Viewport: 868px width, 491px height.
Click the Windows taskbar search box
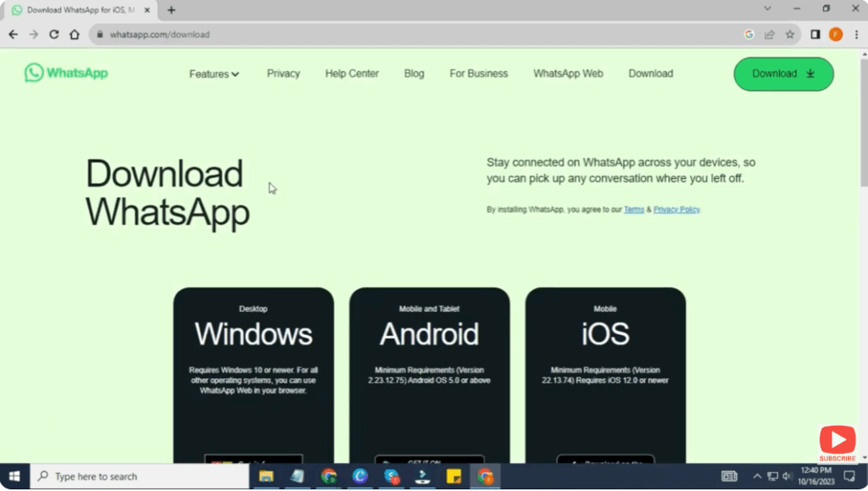[x=140, y=477]
